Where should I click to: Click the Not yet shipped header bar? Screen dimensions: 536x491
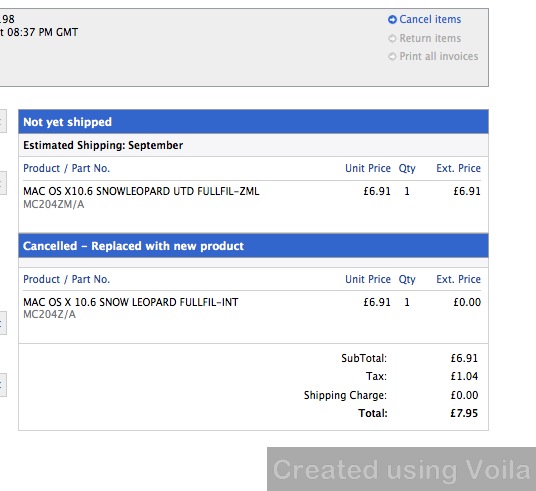point(253,122)
